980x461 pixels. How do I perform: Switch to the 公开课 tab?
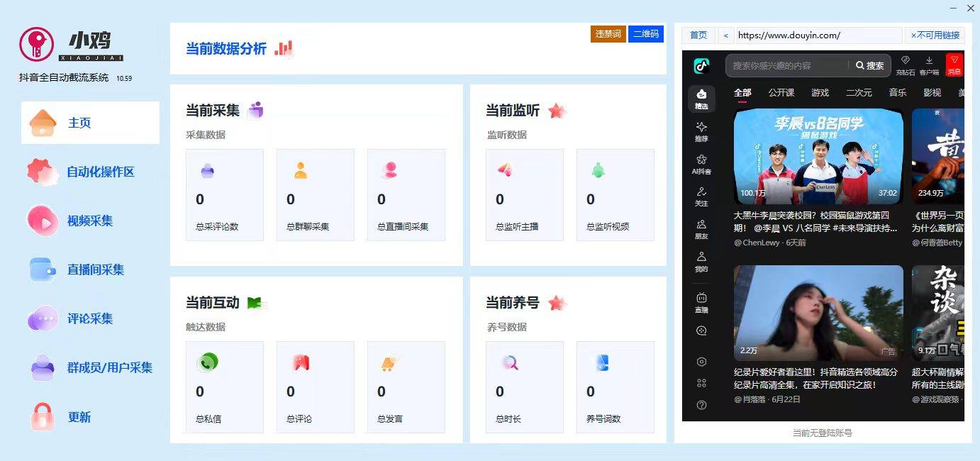[781, 93]
